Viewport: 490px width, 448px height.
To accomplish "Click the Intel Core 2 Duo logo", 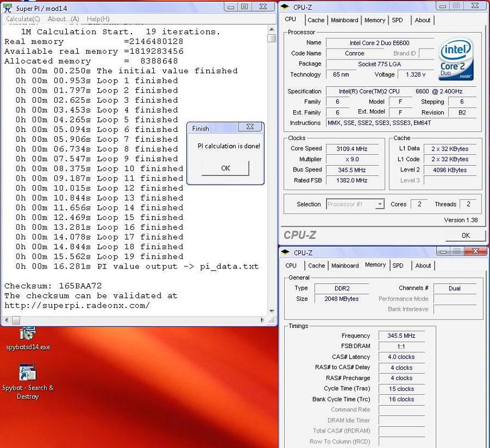I will click(456, 59).
